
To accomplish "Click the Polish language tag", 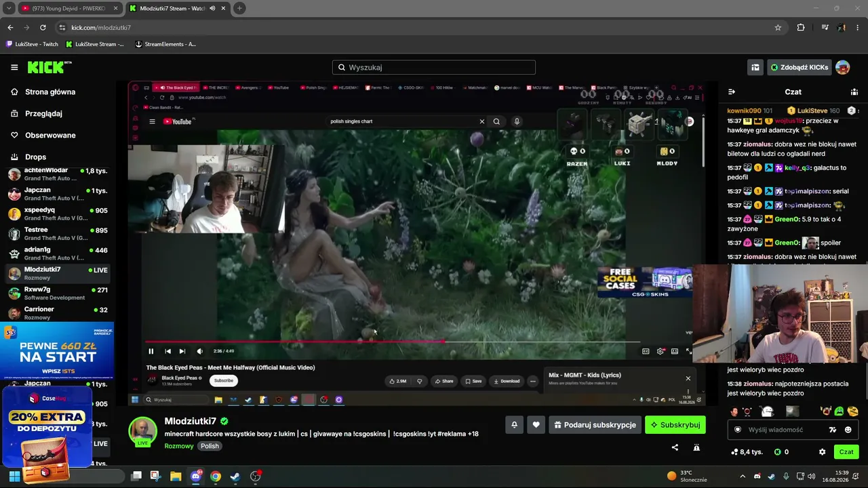I will (x=210, y=446).
